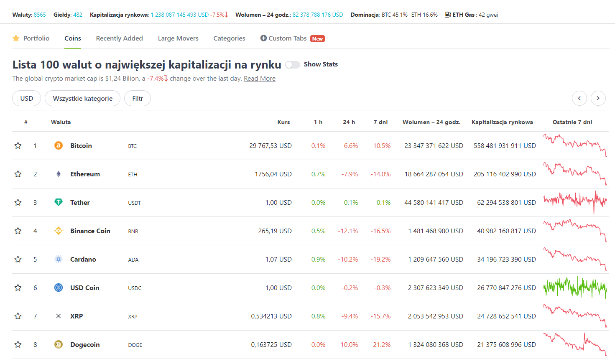
Task: Open the Large Movers tab
Action: 178,38
